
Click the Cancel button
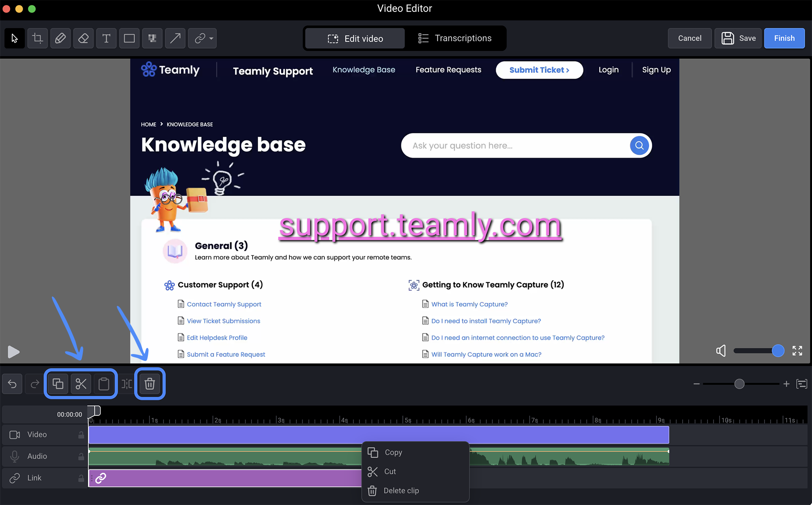point(690,38)
